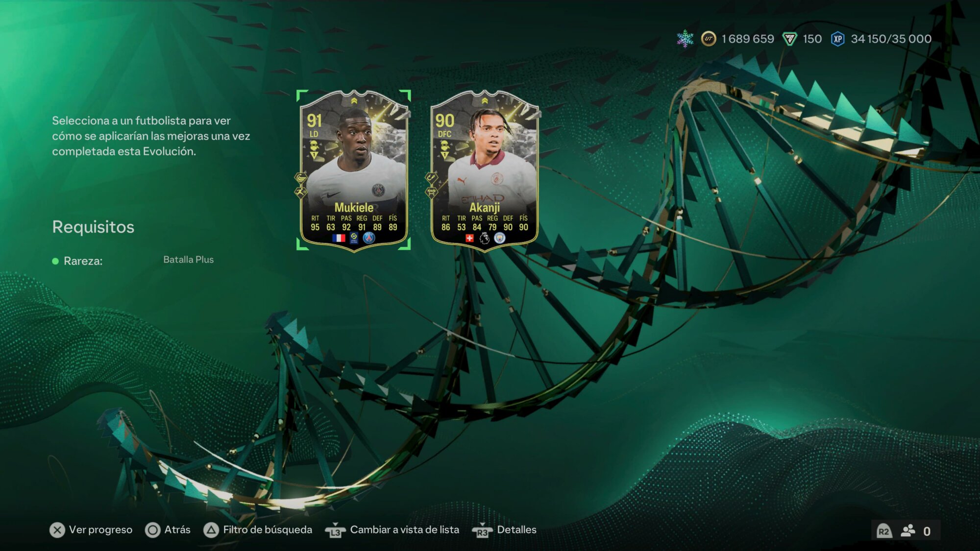Click the green Rareza requirement bullet
980x551 pixels.
tap(55, 262)
